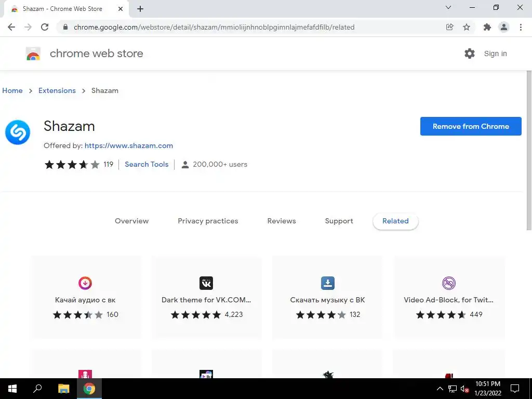Click the 4,223 ratings count

click(234, 314)
